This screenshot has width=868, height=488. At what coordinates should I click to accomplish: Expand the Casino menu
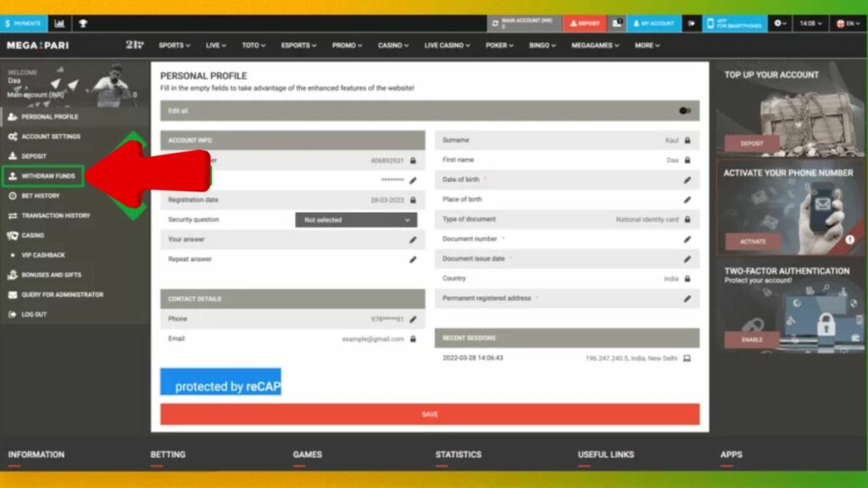coord(393,46)
